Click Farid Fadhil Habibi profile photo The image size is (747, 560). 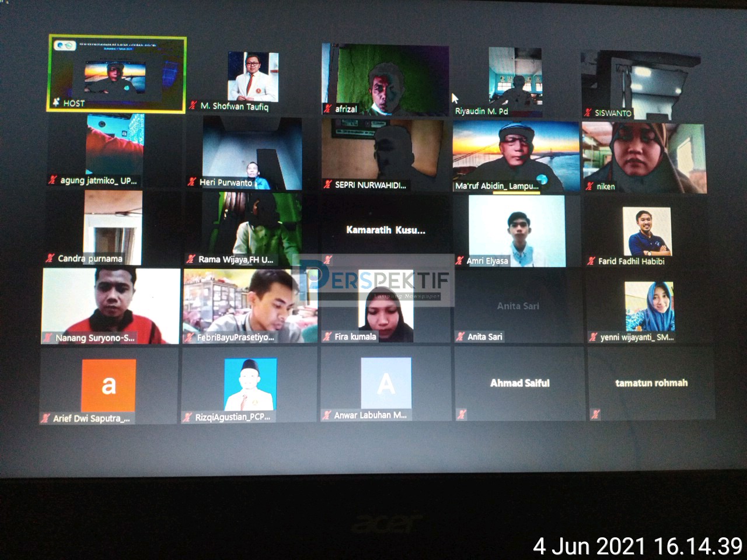[x=647, y=232]
